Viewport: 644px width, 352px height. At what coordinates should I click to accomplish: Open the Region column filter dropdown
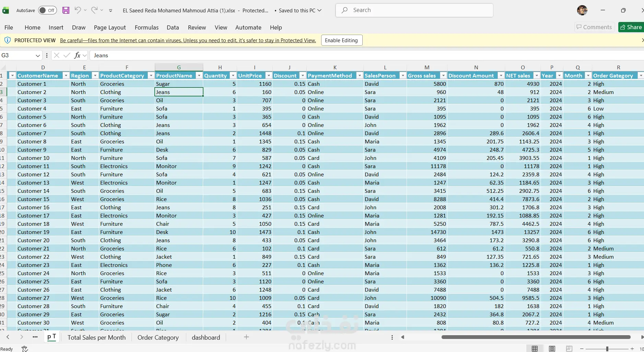(95, 75)
